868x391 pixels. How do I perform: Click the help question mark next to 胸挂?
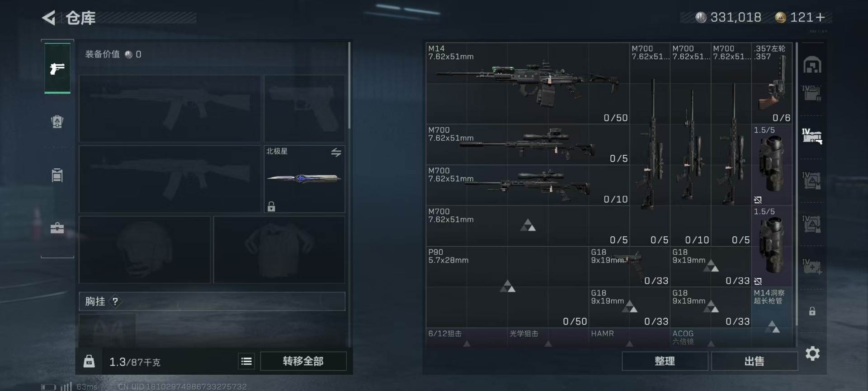coord(115,301)
